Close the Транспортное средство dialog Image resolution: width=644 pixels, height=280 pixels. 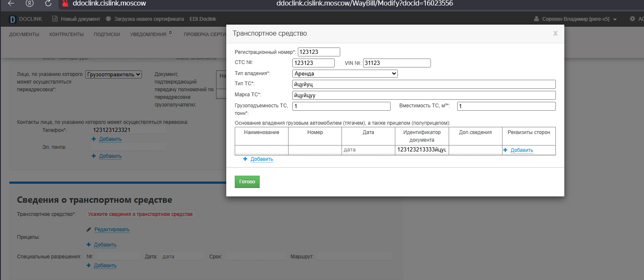tap(555, 34)
